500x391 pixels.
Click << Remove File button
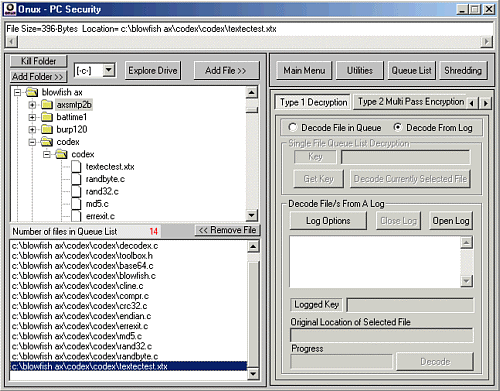tap(227, 230)
